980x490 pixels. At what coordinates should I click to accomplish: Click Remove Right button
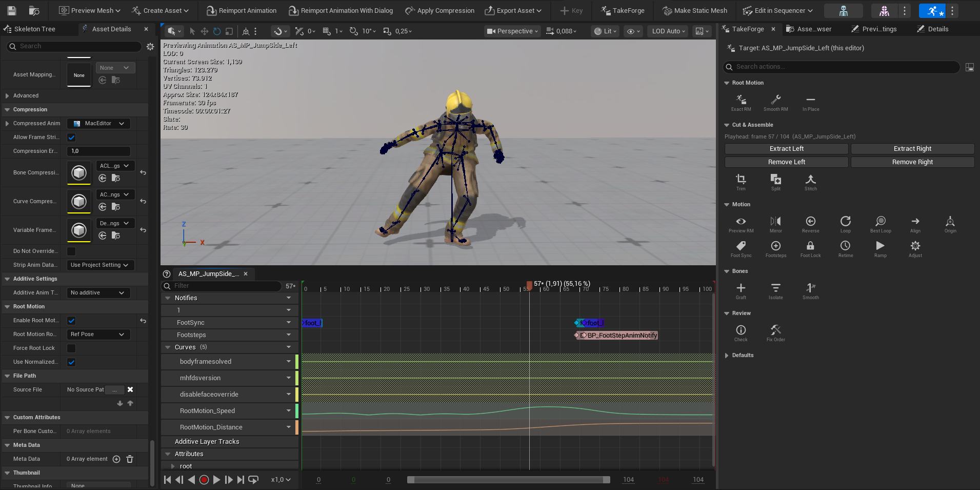912,162
